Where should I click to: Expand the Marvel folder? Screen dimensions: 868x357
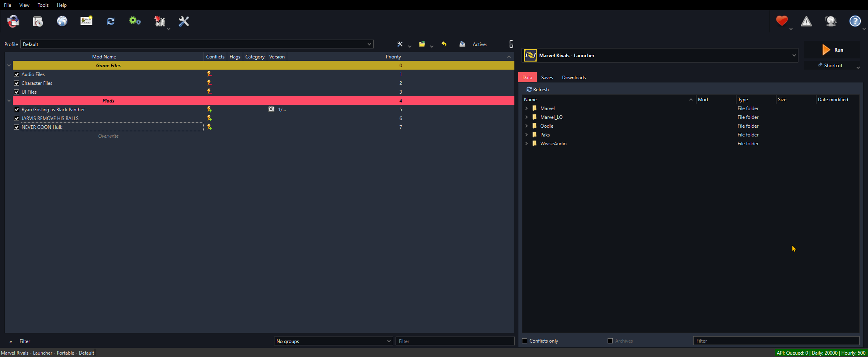pyautogui.click(x=527, y=108)
